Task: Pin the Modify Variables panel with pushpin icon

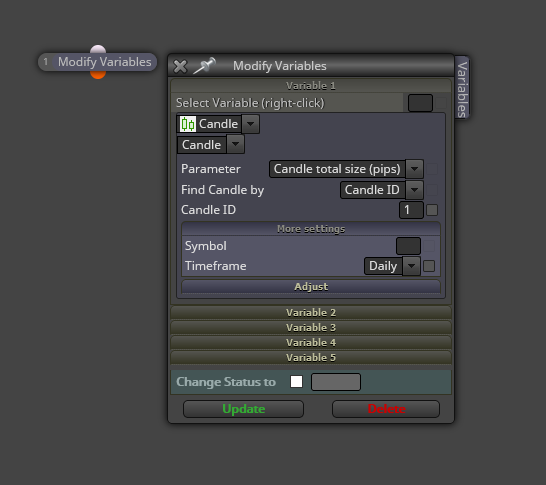Action: [x=204, y=65]
